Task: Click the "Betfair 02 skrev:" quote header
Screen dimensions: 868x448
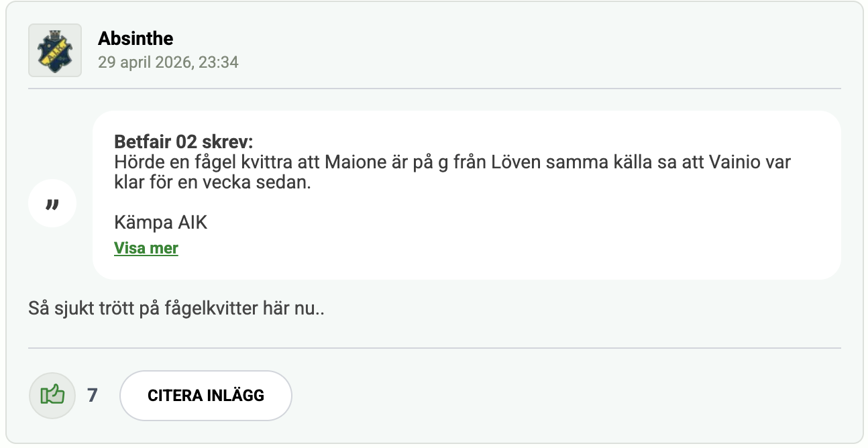Action: point(184,142)
